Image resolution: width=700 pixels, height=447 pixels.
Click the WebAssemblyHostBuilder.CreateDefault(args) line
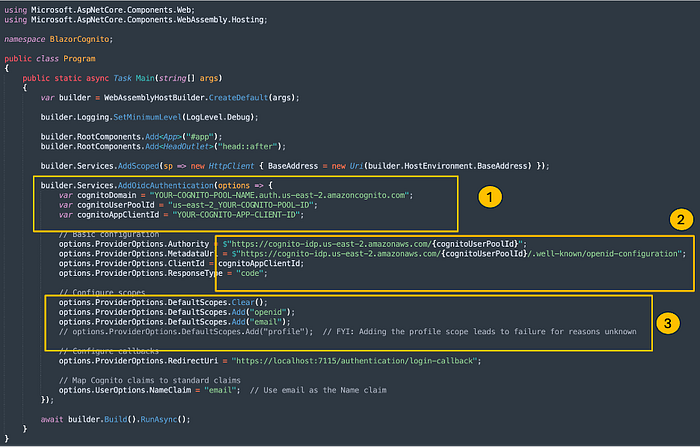170,98
